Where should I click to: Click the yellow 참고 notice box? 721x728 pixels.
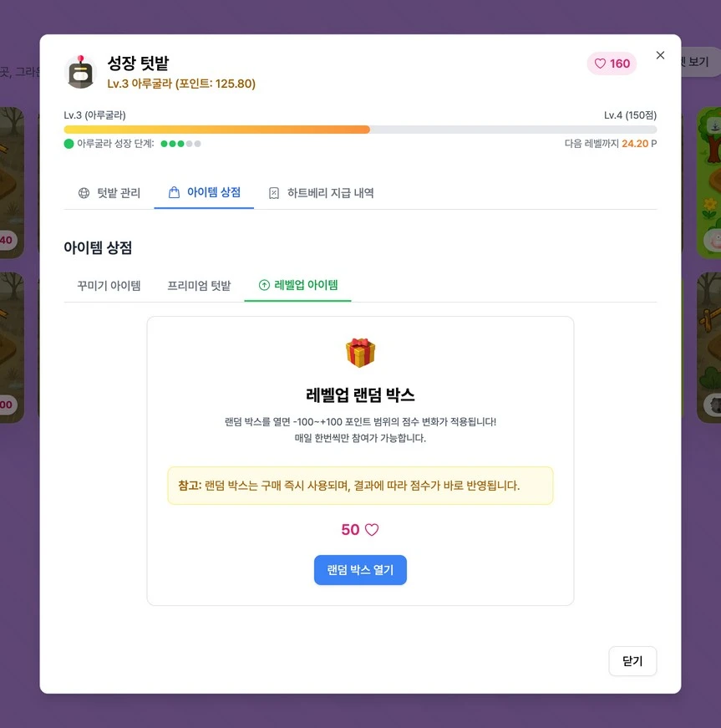click(x=361, y=486)
